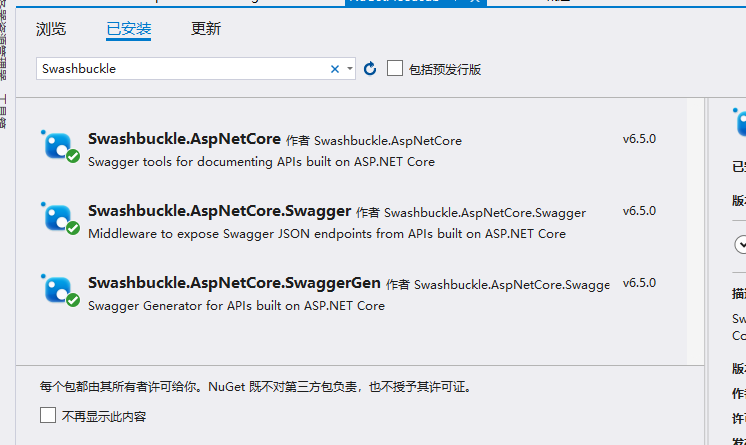
Task: Select the Swashbuckle.AspNetCore.SwaggerGen package title
Action: pos(234,283)
